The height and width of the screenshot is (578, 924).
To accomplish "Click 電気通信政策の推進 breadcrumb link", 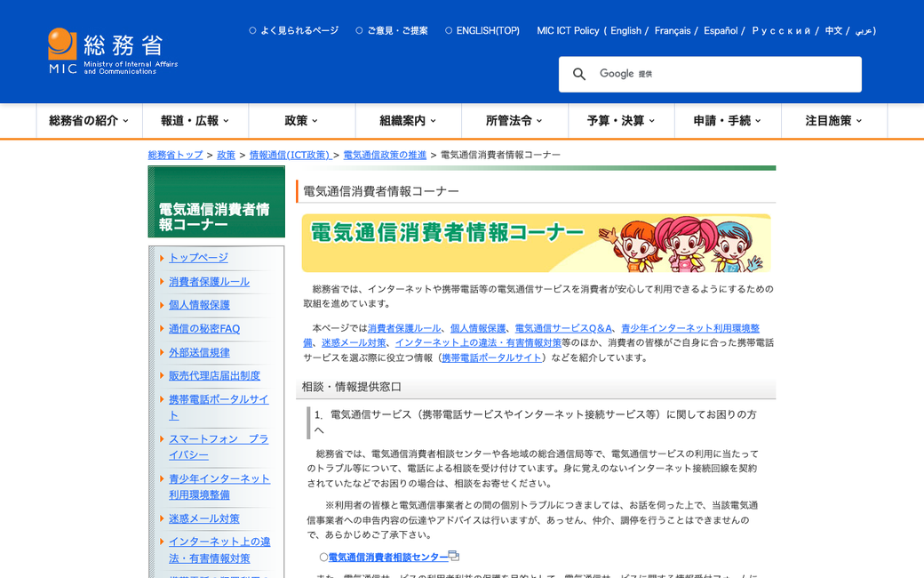I will (385, 155).
